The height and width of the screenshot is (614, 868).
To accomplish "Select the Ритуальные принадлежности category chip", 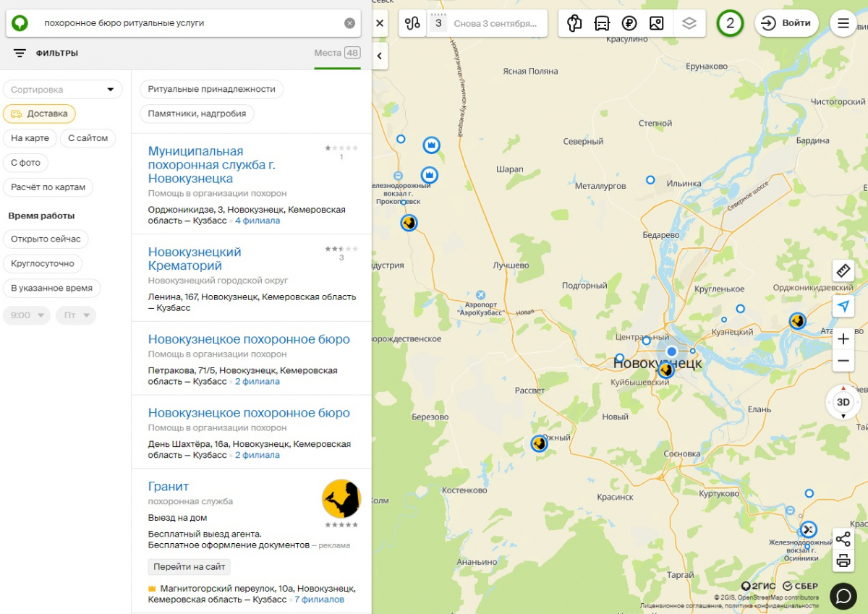I will tap(212, 89).
